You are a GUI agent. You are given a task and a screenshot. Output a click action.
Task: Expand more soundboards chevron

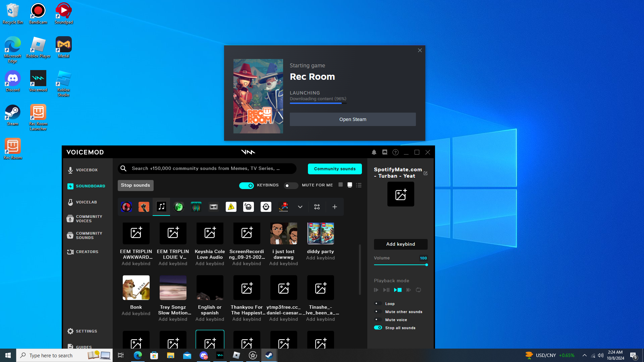(300, 207)
